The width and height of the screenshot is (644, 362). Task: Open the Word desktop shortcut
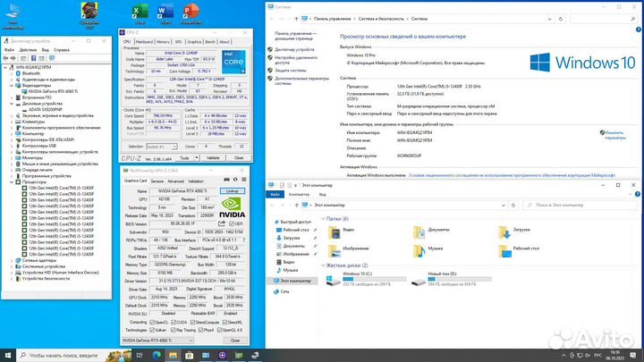(165, 13)
